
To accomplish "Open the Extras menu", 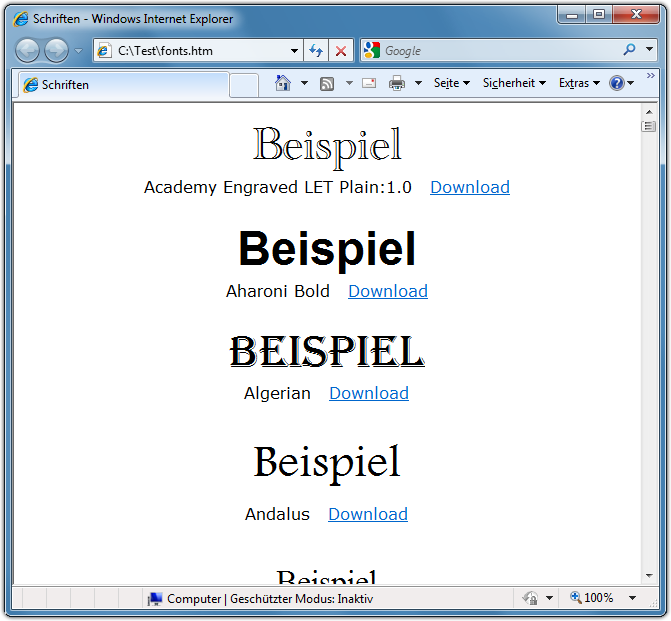I will click(x=579, y=84).
